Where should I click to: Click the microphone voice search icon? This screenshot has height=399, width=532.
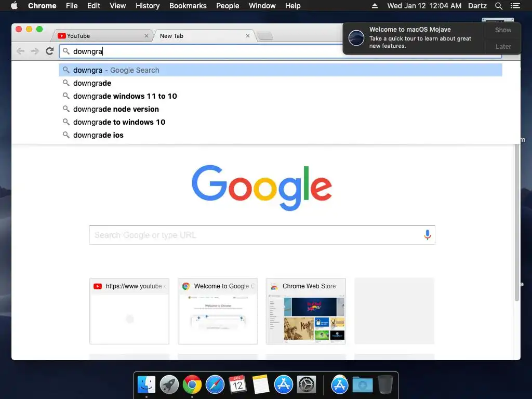coord(427,235)
